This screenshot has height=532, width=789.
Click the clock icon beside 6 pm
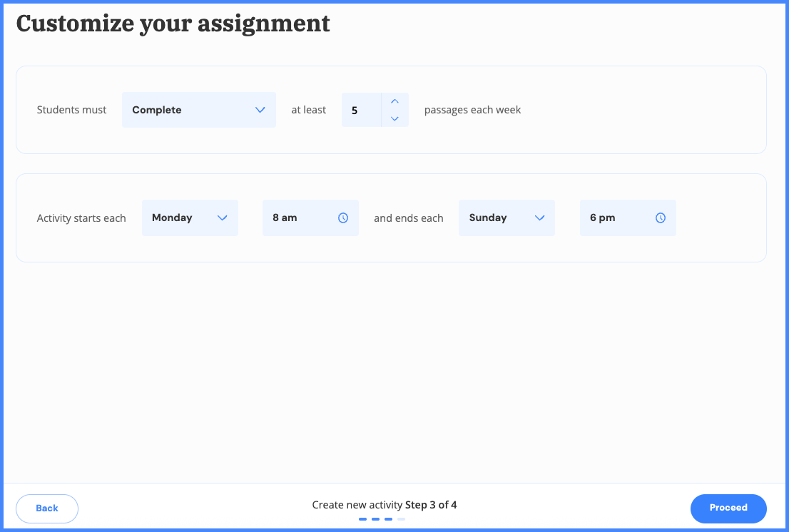(661, 218)
